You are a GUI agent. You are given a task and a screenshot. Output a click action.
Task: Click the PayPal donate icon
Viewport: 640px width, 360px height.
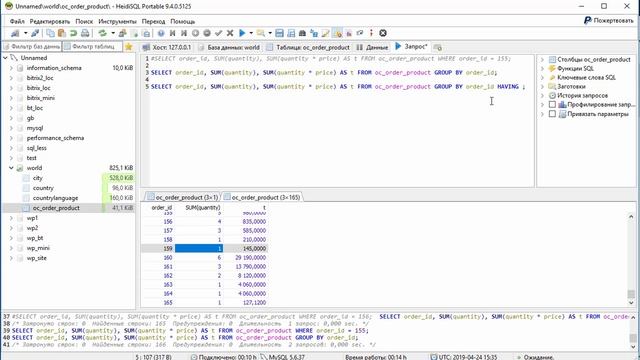coord(588,20)
